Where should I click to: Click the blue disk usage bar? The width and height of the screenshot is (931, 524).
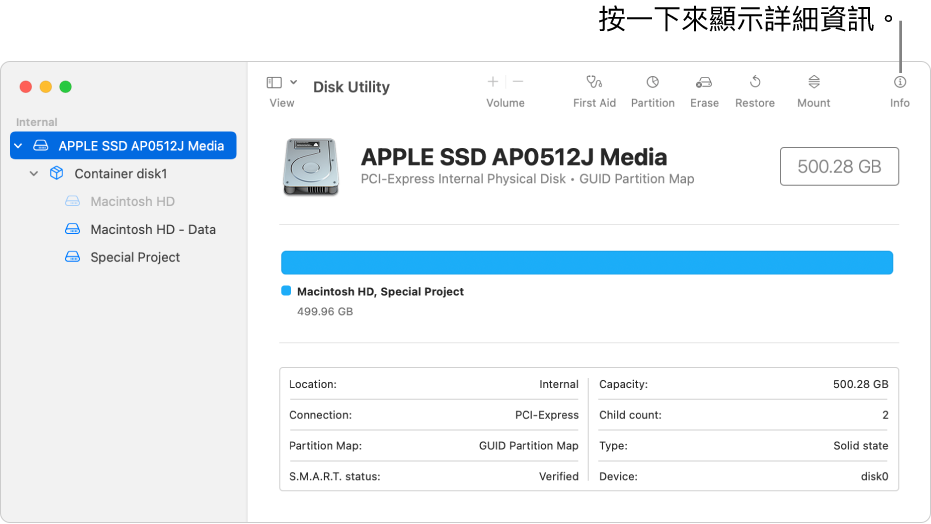[x=587, y=262]
